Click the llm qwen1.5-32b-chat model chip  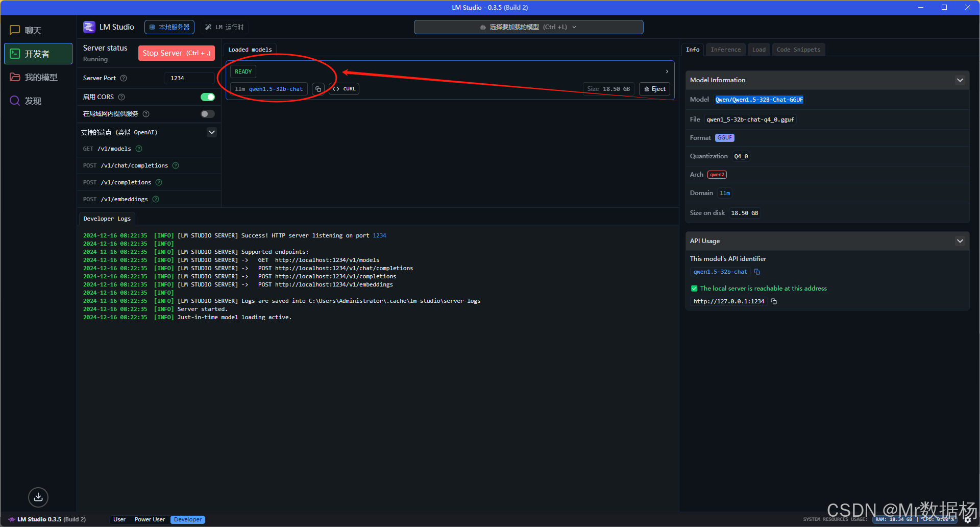point(269,89)
